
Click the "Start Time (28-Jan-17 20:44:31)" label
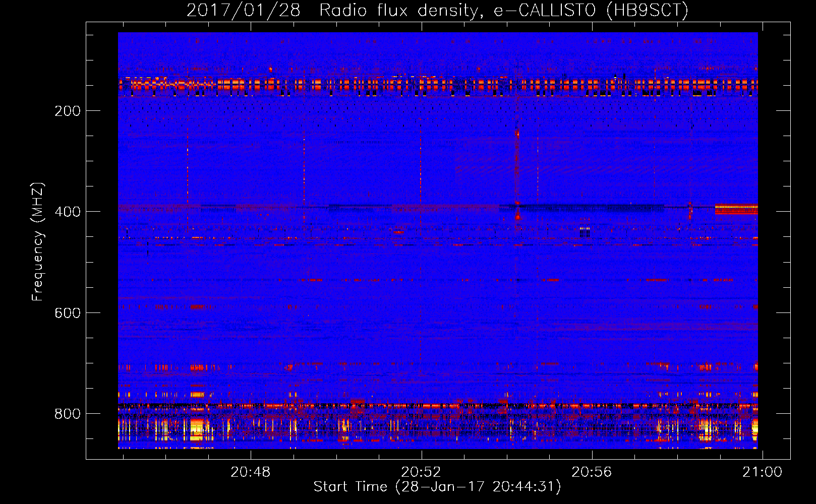(437, 487)
